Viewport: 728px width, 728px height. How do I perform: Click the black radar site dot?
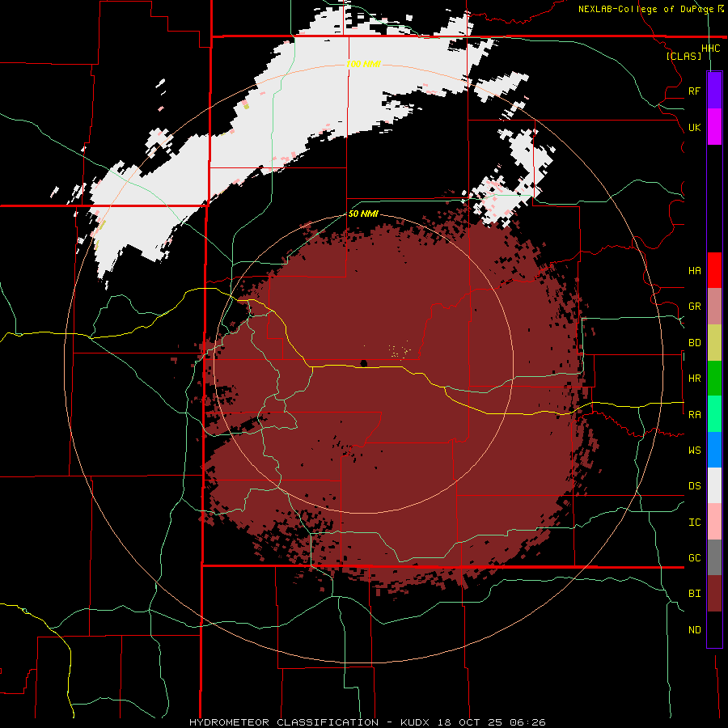[x=363, y=363]
